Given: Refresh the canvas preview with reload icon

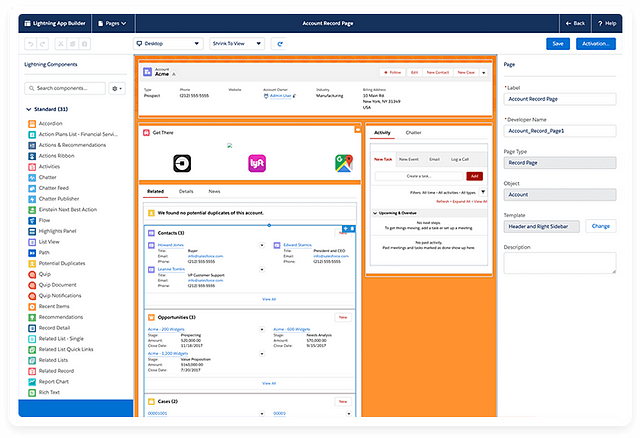Looking at the screenshot, I should [279, 44].
